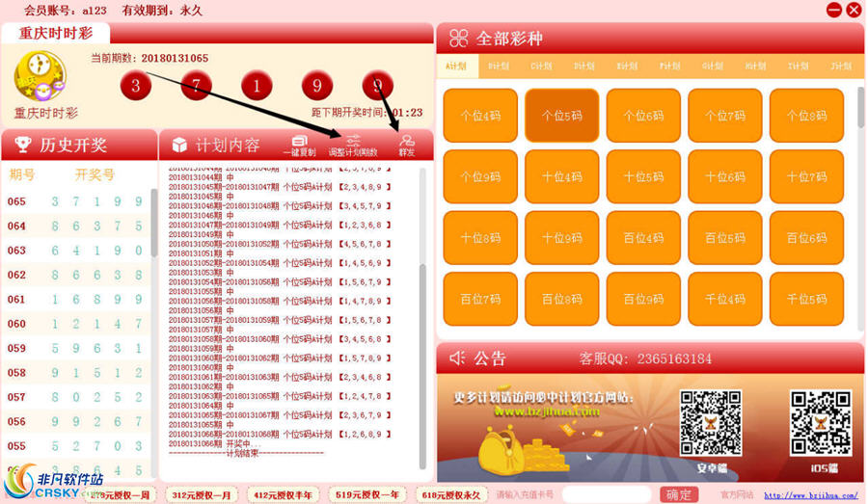Click the 调整计划期数 adjust icon
Viewport: 868px width, 504px height.
click(x=353, y=141)
